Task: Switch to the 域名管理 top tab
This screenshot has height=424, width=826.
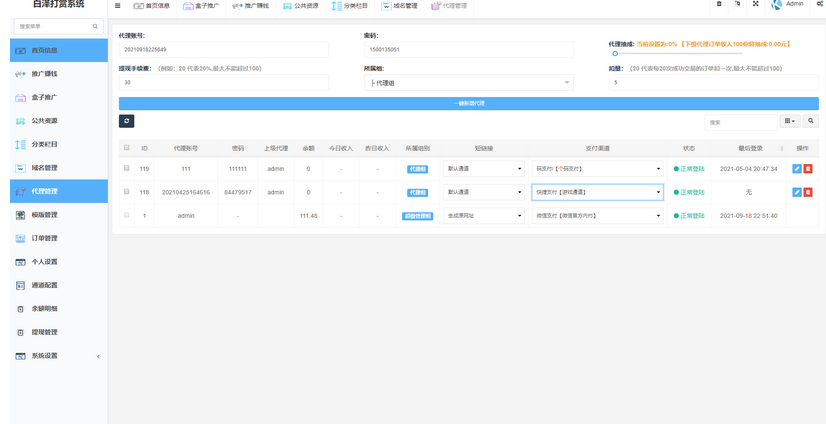Action: coord(399,6)
